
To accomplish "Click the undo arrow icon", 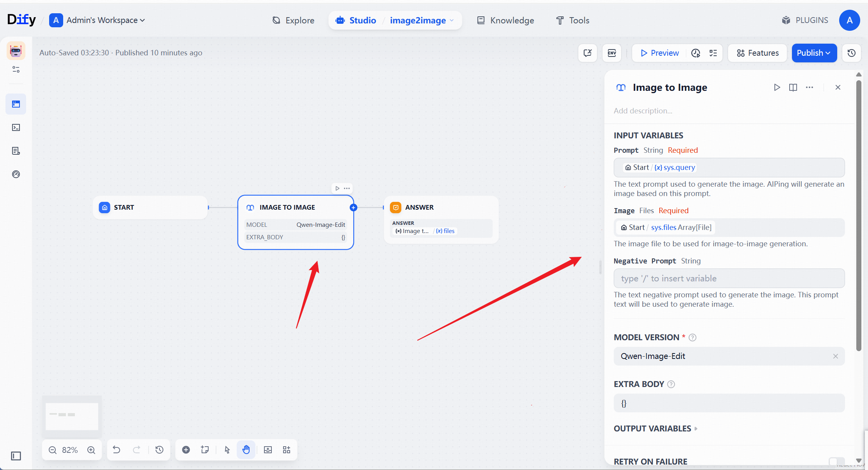I will [116, 450].
